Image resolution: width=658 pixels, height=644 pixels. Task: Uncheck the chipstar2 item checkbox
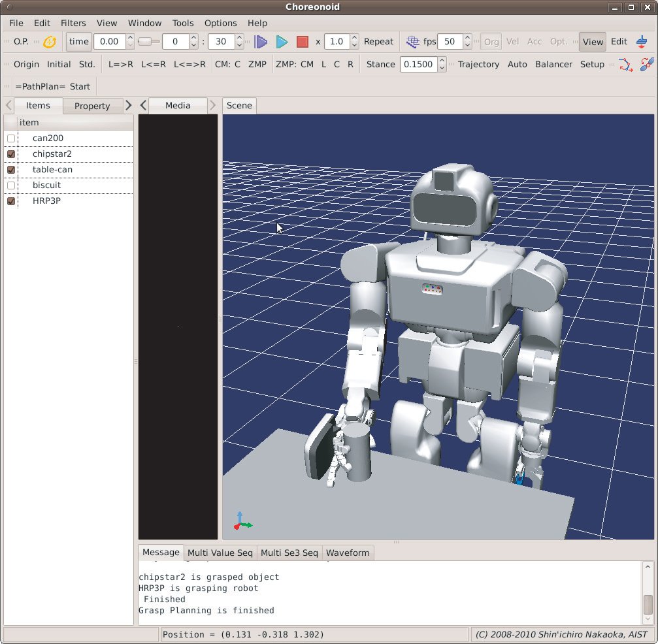click(11, 154)
